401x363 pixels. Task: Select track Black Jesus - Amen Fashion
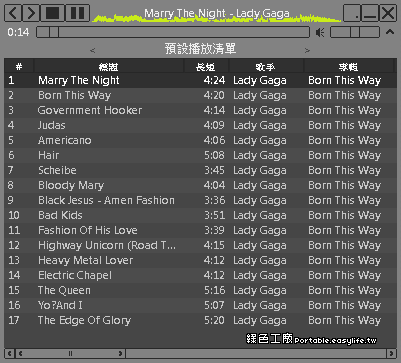click(200, 200)
